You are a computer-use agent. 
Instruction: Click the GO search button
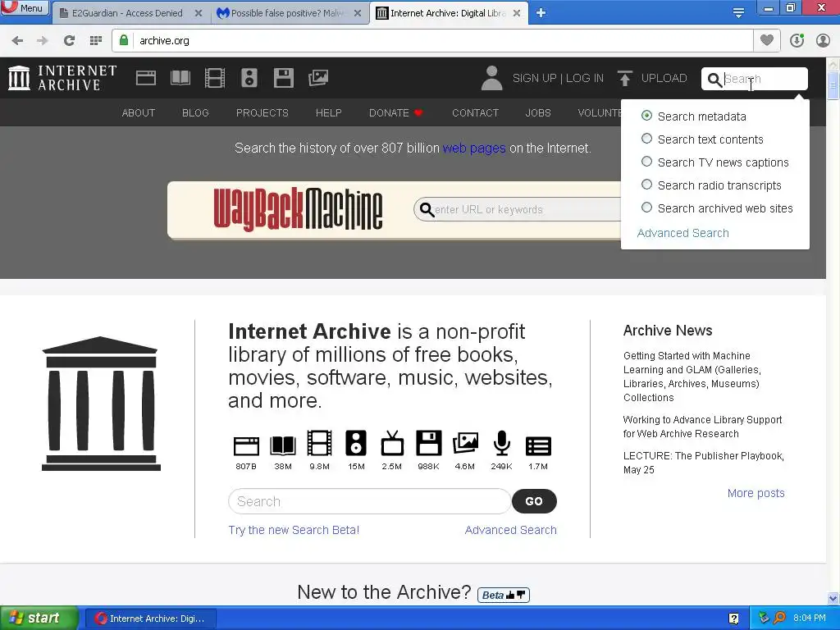click(534, 501)
